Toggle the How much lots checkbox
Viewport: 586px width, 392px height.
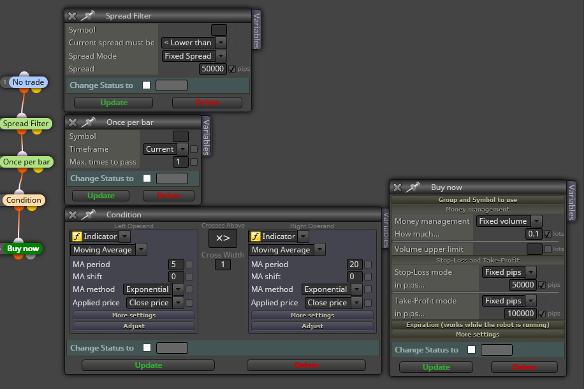click(548, 235)
